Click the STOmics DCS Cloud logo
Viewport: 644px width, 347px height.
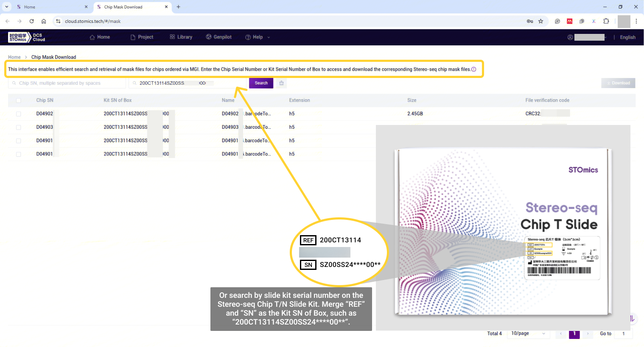(x=26, y=37)
